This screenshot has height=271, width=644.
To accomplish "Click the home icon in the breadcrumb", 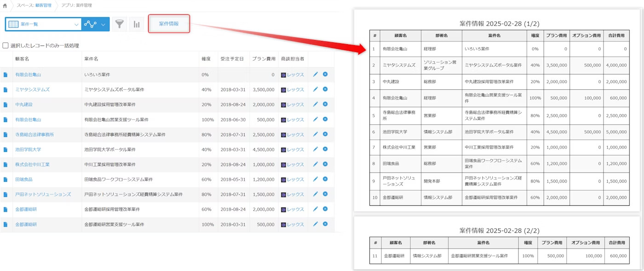I will click(5, 6).
